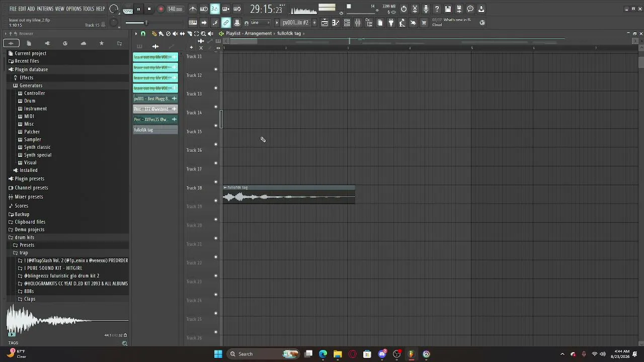Select 'Perc - XVPerc35' item in picker
Screen dimensions: 644x362
click(x=155, y=120)
